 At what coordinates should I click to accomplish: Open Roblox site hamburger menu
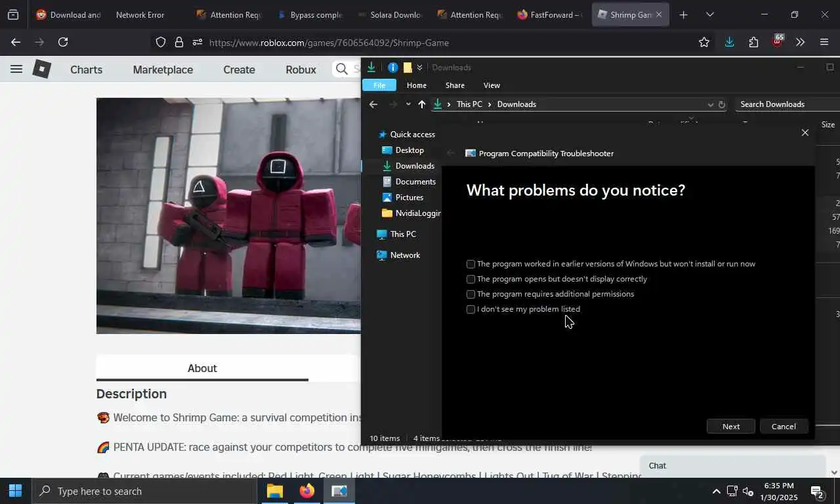pyautogui.click(x=16, y=69)
